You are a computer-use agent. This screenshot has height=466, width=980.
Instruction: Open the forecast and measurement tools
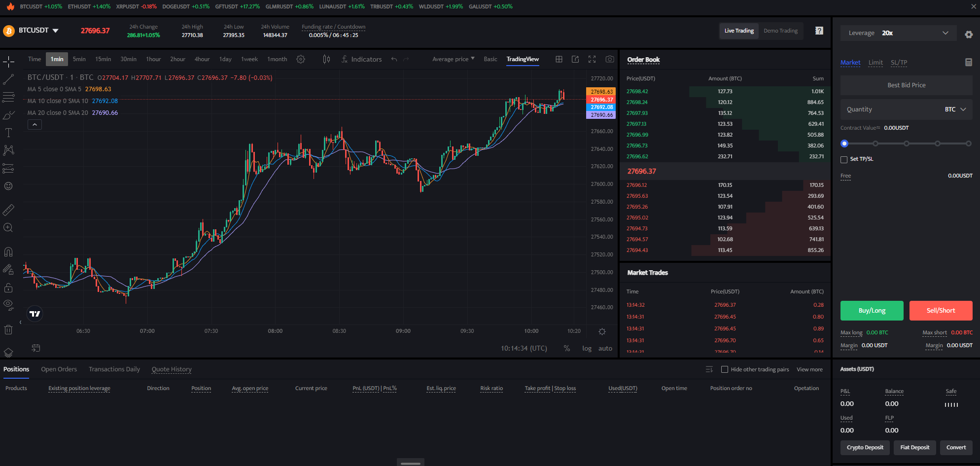coord(8,168)
